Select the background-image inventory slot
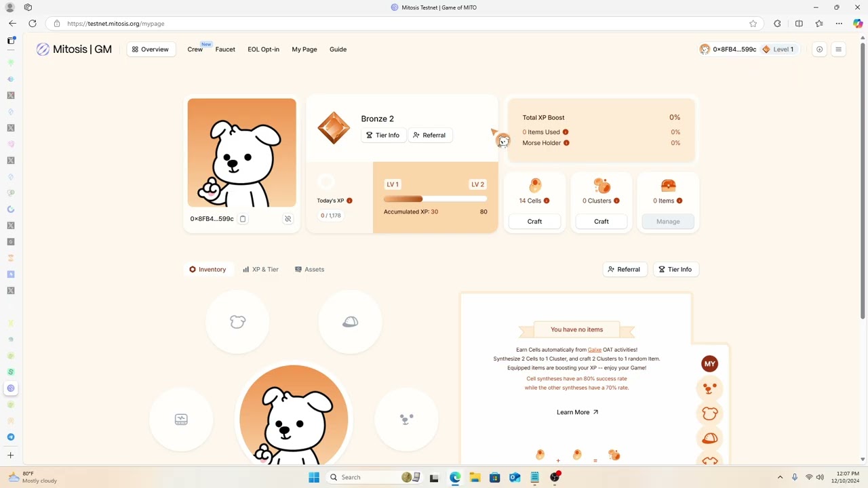The height and width of the screenshot is (488, 868). click(x=181, y=420)
